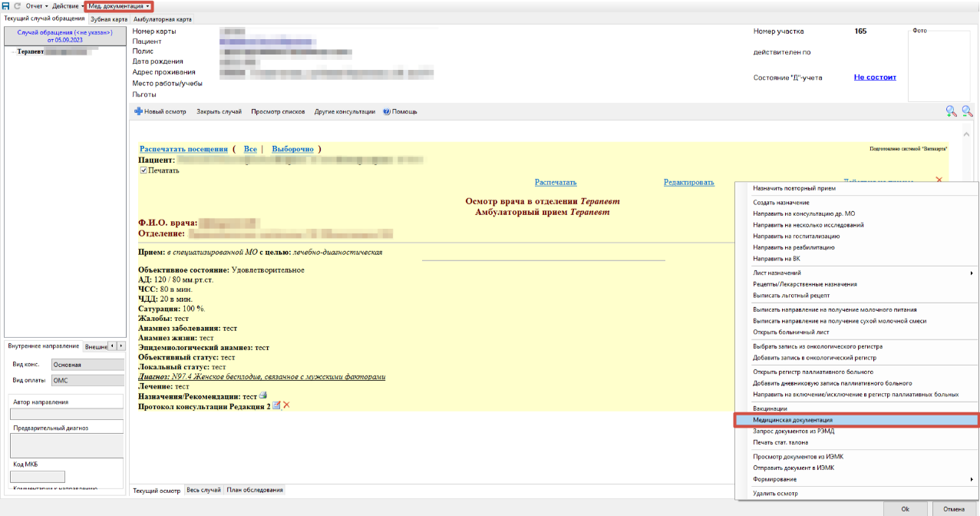Viewport: 980px width, 516px height.
Task: Click the save (floppy disk) icon
Action: tap(5, 5)
